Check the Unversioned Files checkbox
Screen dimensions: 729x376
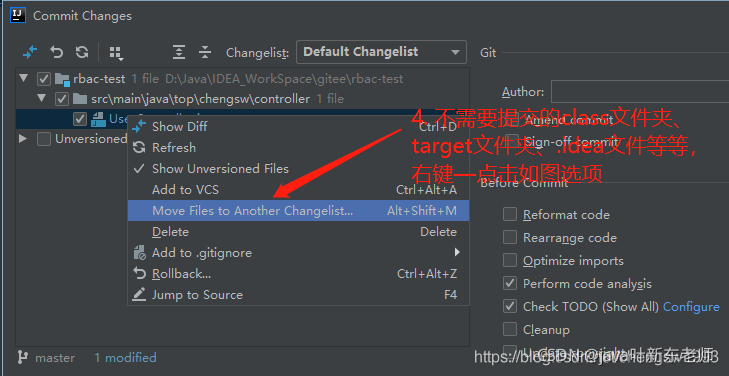pos(44,139)
